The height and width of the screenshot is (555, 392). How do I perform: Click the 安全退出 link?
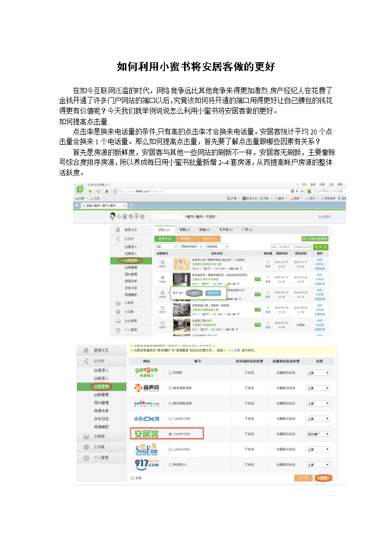pyautogui.click(x=324, y=216)
